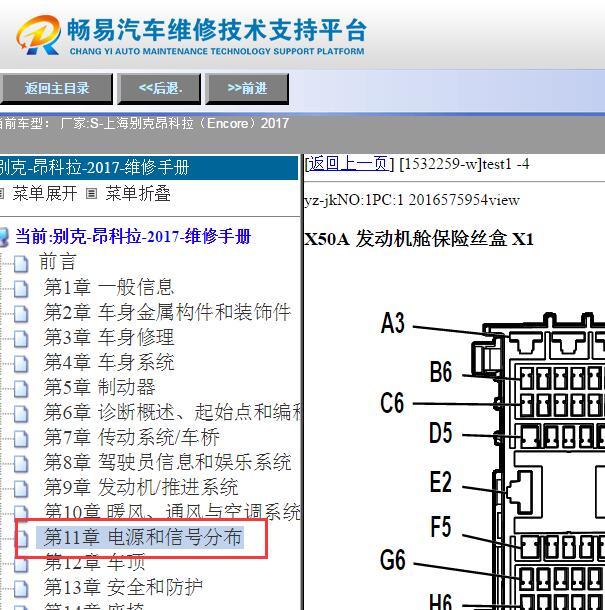Click the icon beside 菜单折叠
605x610 pixels.
click(x=91, y=193)
